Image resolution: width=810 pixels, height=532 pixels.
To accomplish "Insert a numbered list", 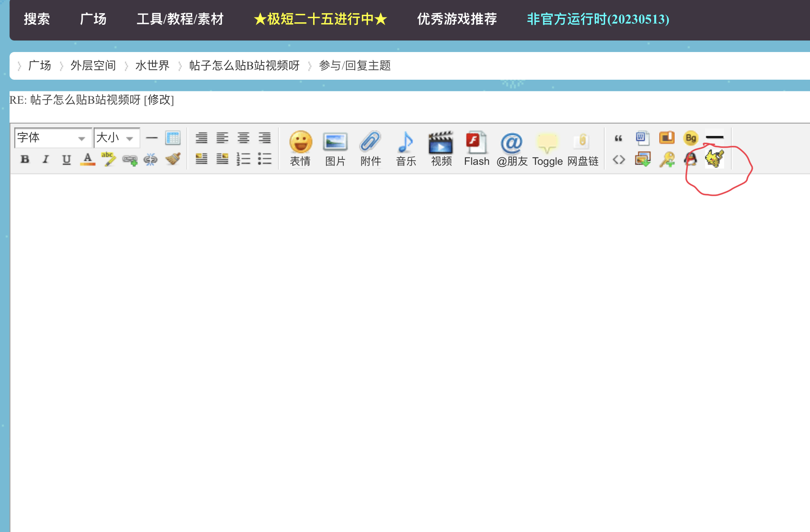I will (243, 159).
